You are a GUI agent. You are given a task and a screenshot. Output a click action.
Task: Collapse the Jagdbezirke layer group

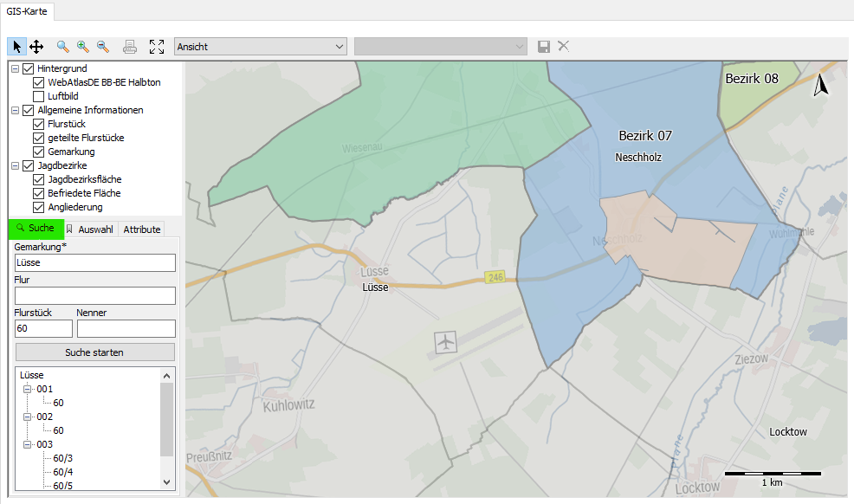click(16, 165)
